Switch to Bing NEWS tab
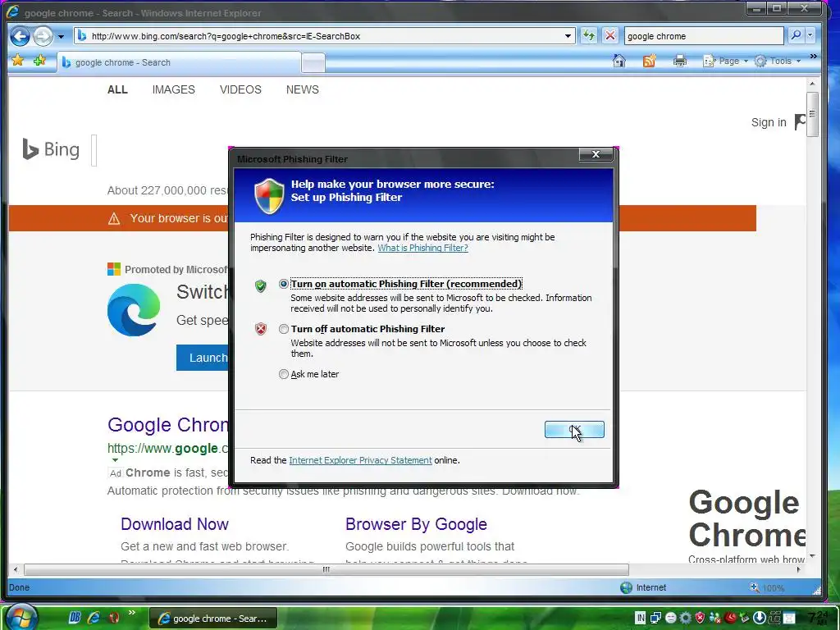840x630 pixels. click(x=302, y=89)
